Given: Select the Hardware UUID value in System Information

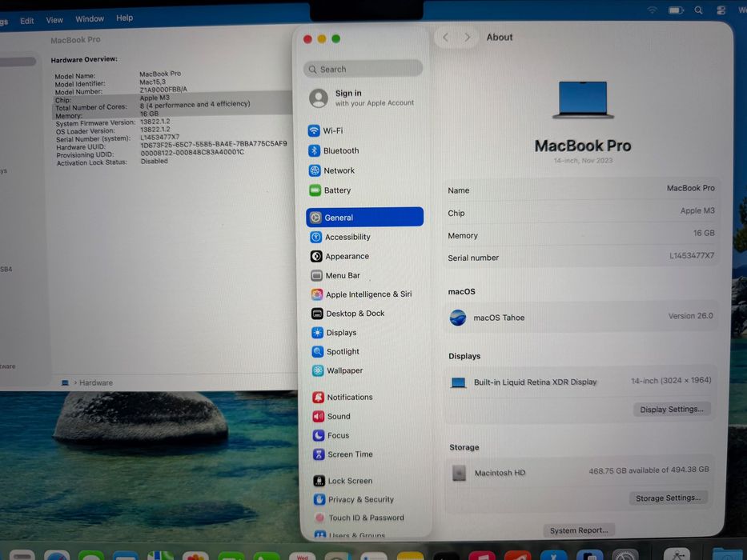Looking at the screenshot, I should 214,144.
